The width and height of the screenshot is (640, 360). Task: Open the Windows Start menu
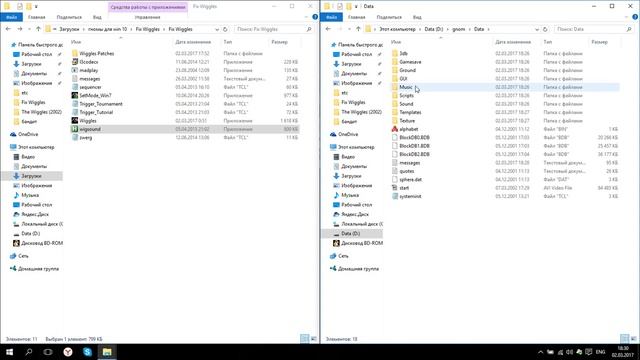click(x=9, y=352)
